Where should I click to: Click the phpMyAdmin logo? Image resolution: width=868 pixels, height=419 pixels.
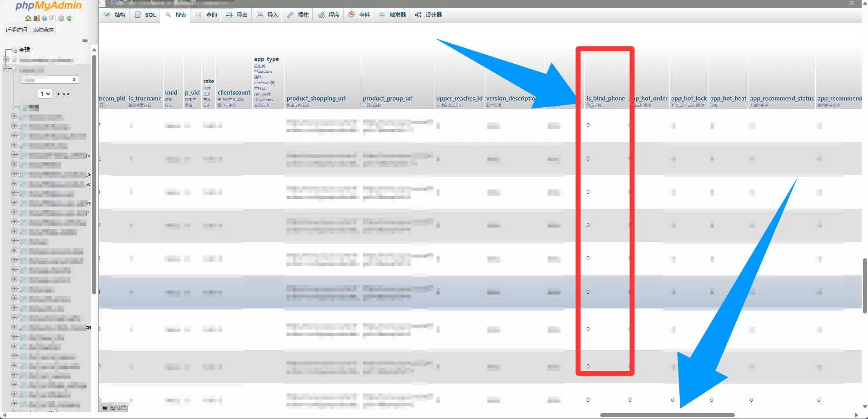[49, 5]
